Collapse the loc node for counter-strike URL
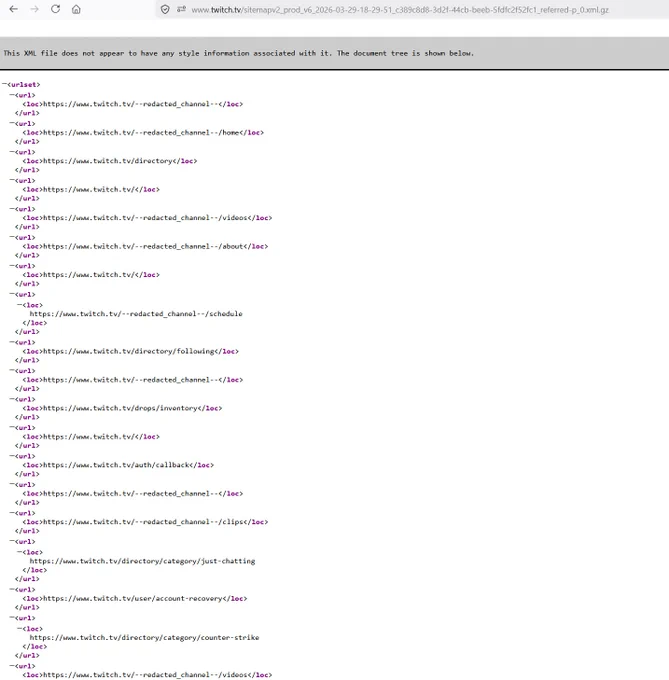Screen dimensions: 669x680 [20, 628]
